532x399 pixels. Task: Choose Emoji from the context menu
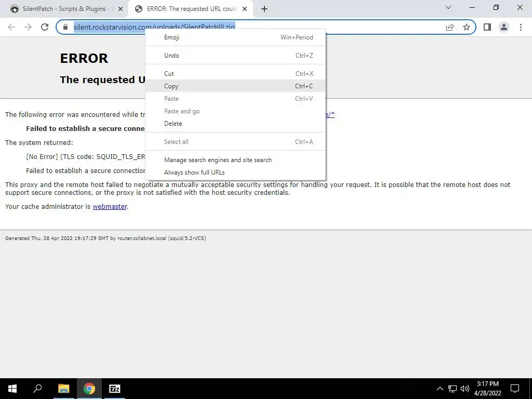235,37
